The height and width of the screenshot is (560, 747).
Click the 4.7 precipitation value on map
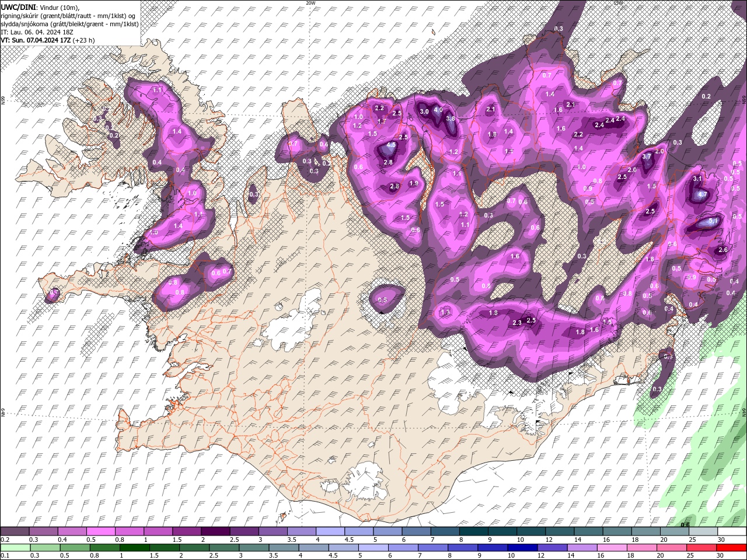click(703, 195)
